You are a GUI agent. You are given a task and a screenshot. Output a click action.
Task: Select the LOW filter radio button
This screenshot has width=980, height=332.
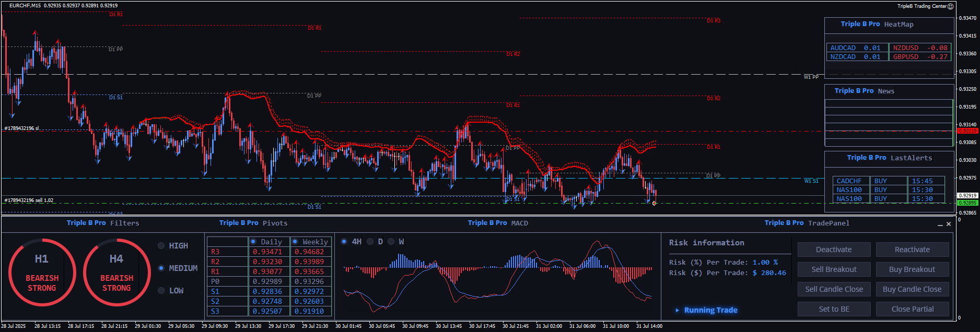pos(161,291)
